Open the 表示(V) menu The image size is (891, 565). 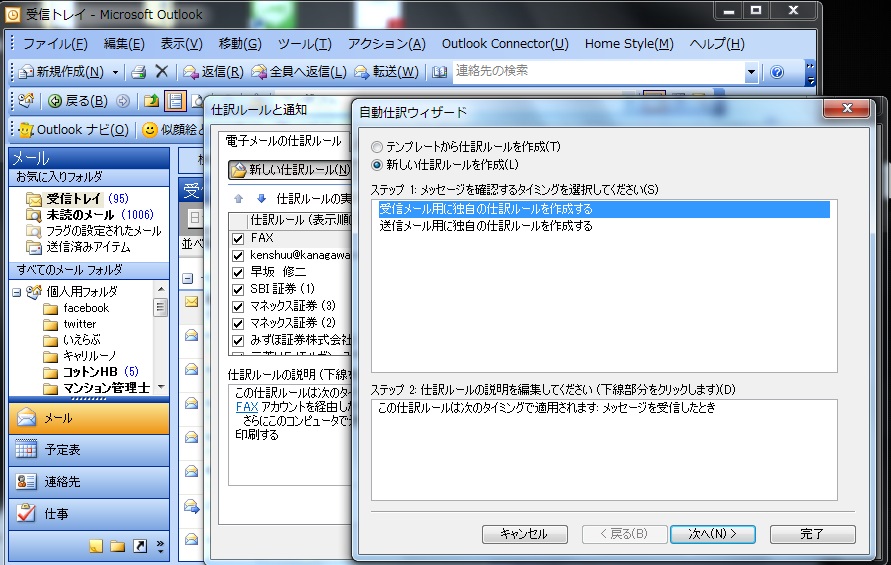(x=181, y=44)
